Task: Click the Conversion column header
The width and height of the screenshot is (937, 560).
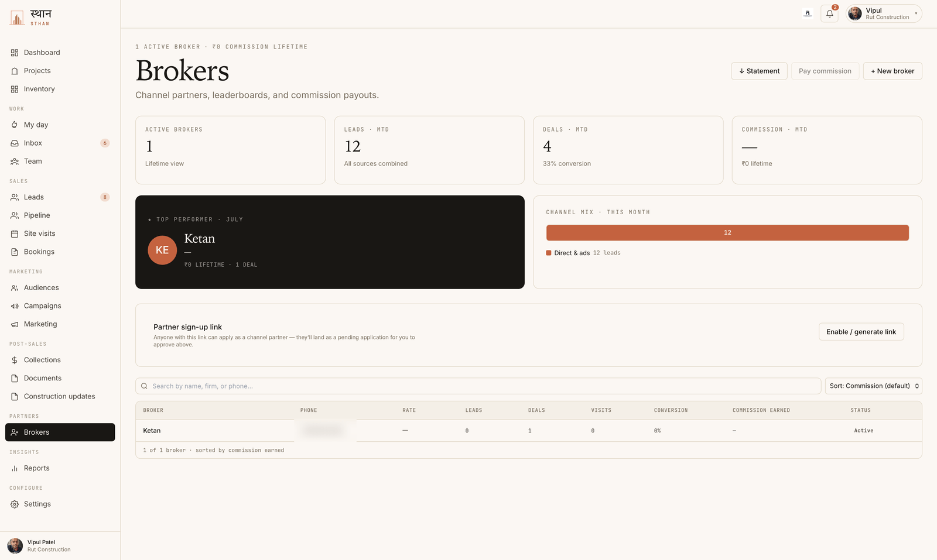Action: (x=671, y=410)
